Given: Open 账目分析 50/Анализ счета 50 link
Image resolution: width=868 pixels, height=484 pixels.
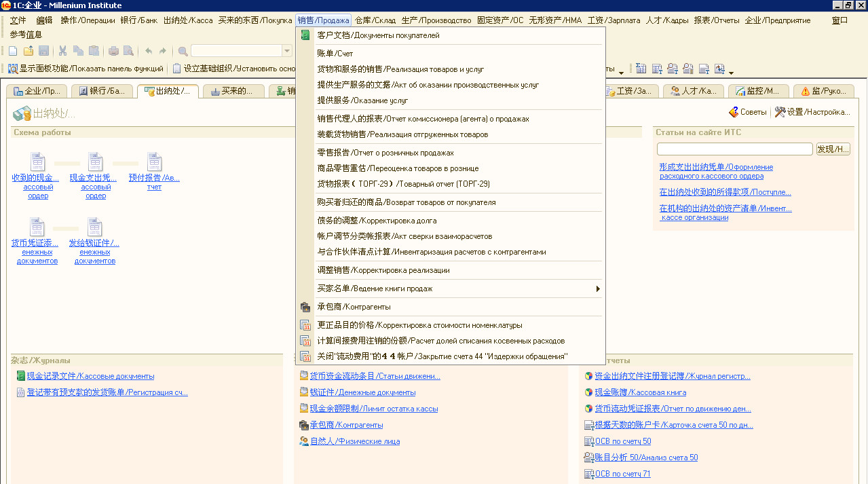Looking at the screenshot, I should (x=646, y=458).
